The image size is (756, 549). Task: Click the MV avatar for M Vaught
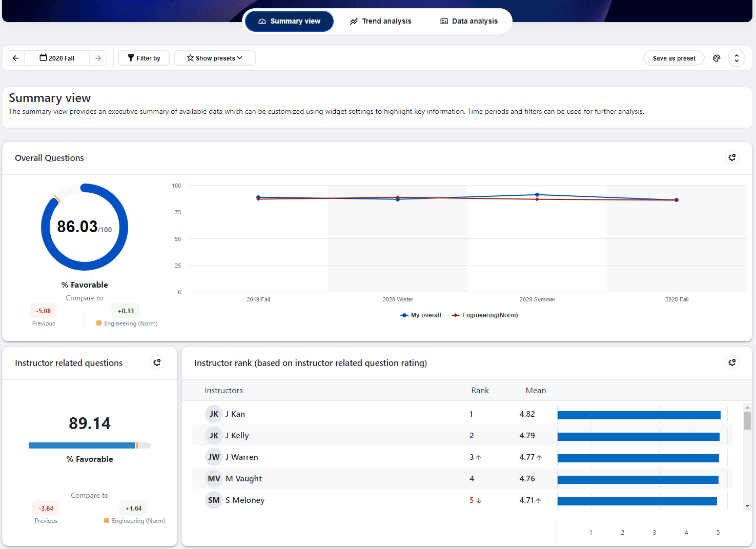click(x=214, y=479)
